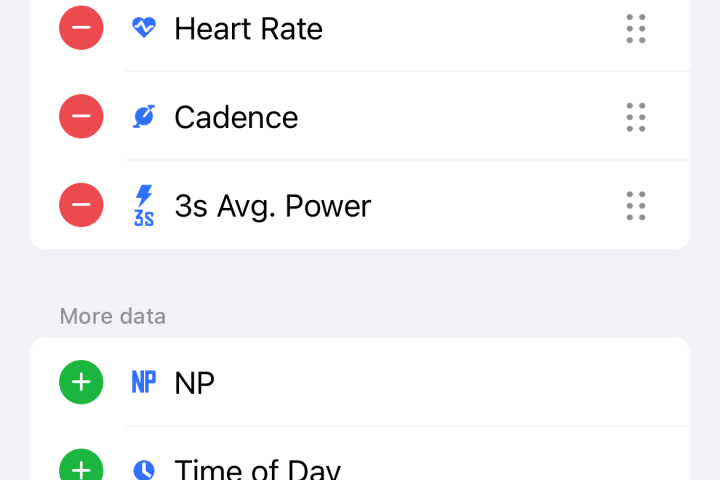The width and height of the screenshot is (720, 480).
Task: Select the 3s lightning power icon
Action: (144, 205)
